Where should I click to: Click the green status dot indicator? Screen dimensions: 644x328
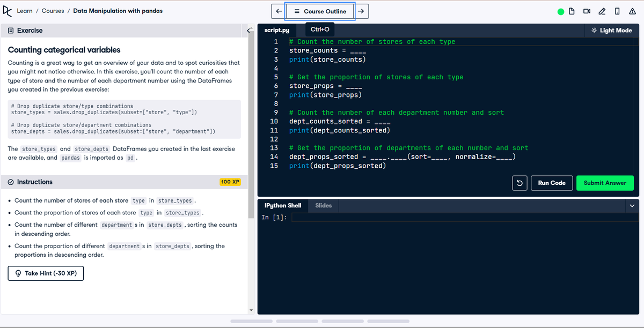tap(561, 11)
